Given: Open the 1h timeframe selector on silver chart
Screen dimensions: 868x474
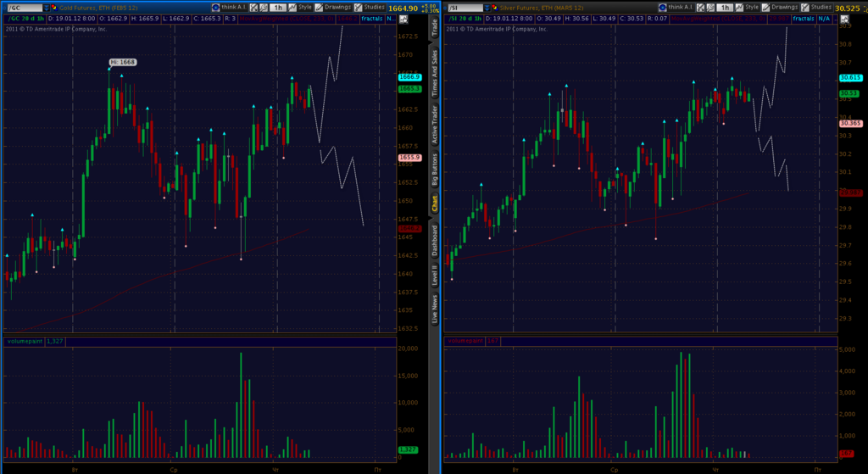Looking at the screenshot, I should (726, 7).
